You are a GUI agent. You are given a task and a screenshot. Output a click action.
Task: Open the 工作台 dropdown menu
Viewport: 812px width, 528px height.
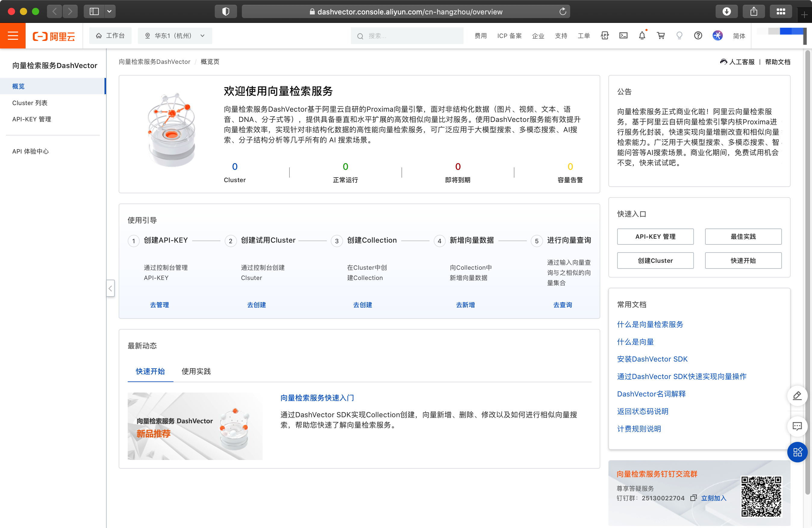[110, 37]
